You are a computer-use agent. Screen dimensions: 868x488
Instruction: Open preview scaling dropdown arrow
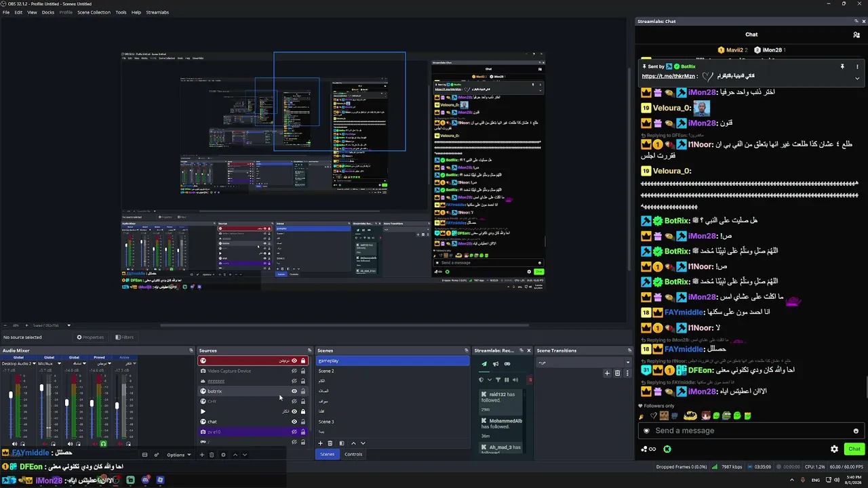pyautogui.click(x=68, y=325)
